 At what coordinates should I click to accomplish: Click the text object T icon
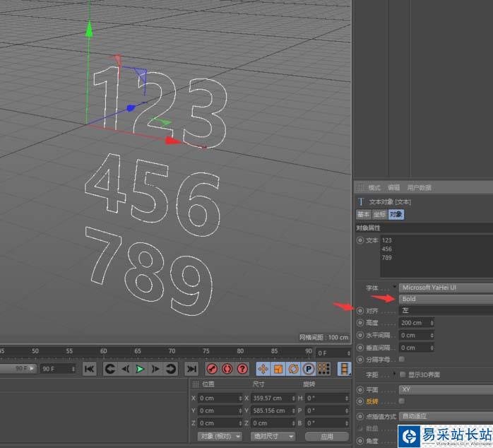pos(361,201)
